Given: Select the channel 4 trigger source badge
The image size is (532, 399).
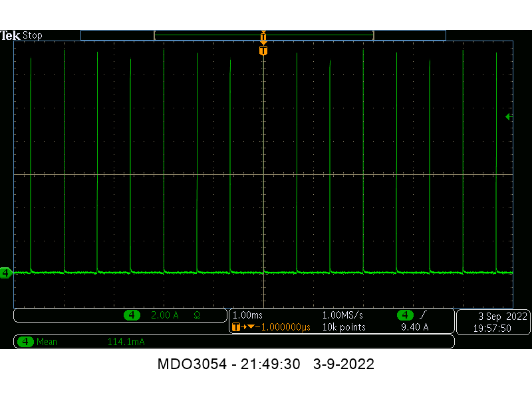Looking at the screenshot, I should 404,315.
